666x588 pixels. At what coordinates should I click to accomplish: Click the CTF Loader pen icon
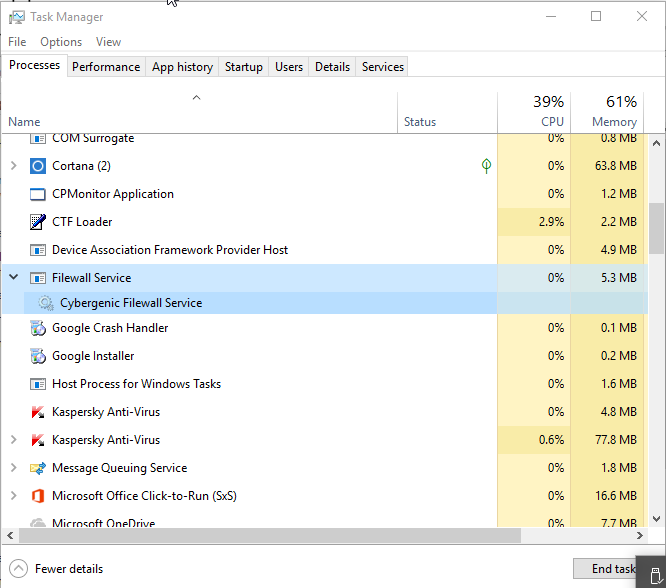(x=37, y=222)
